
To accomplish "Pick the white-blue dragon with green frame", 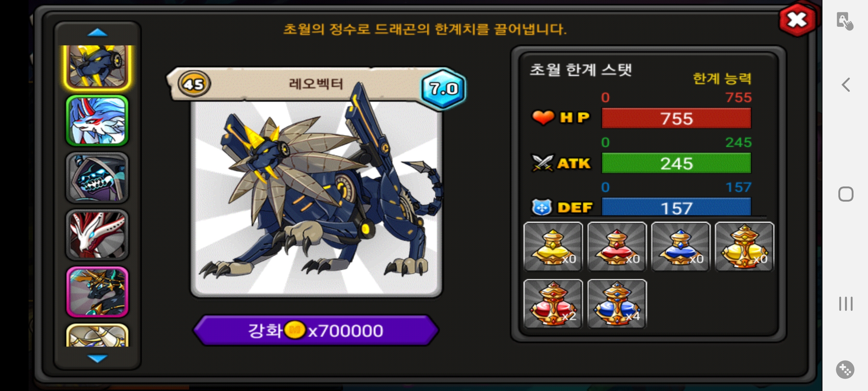I will pyautogui.click(x=97, y=121).
